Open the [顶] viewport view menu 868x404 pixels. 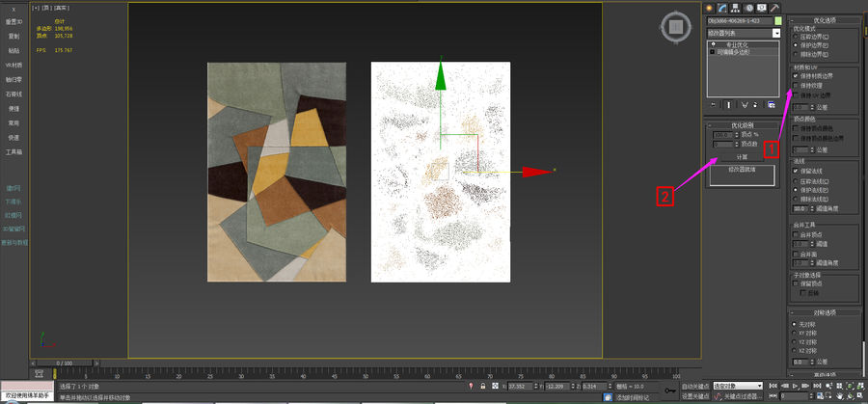pos(47,8)
